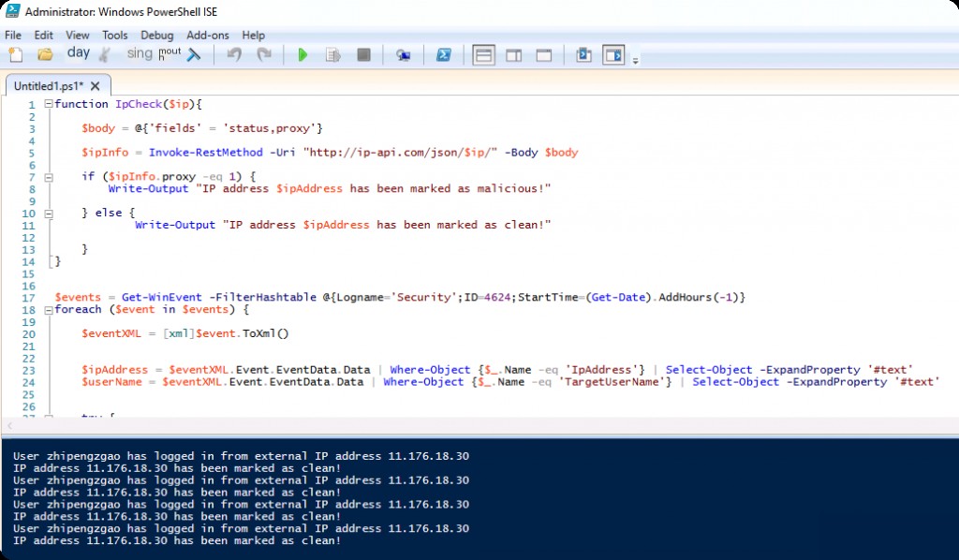Open the Help menu

(x=253, y=35)
